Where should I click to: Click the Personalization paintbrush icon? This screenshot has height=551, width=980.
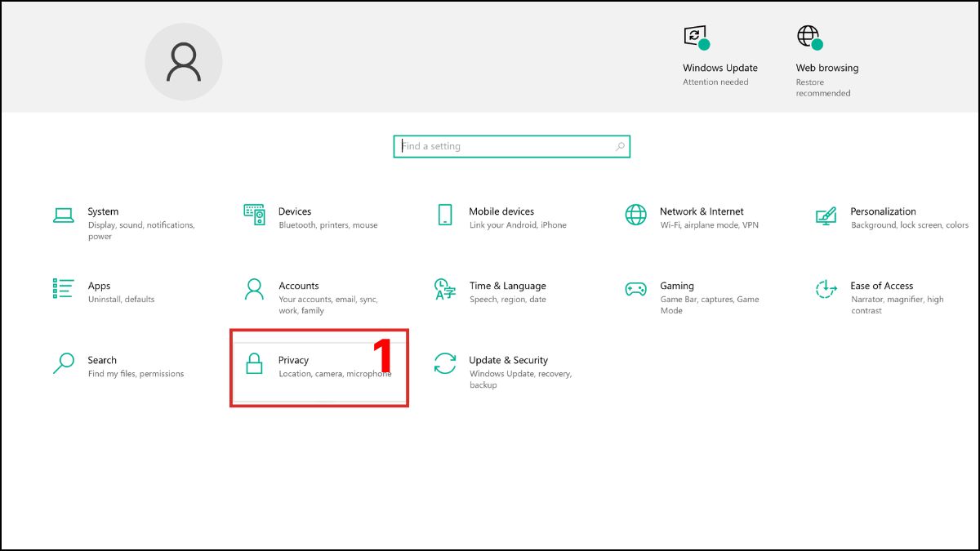[826, 216]
